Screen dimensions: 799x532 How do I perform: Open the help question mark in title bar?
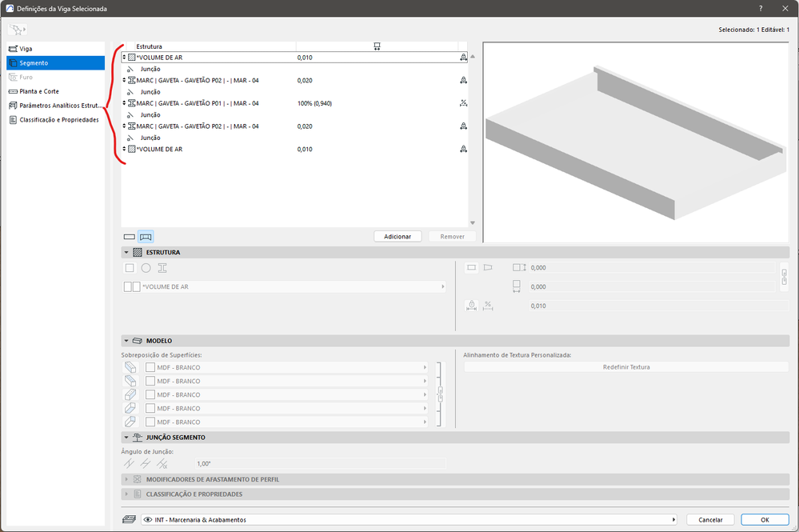tap(761, 9)
